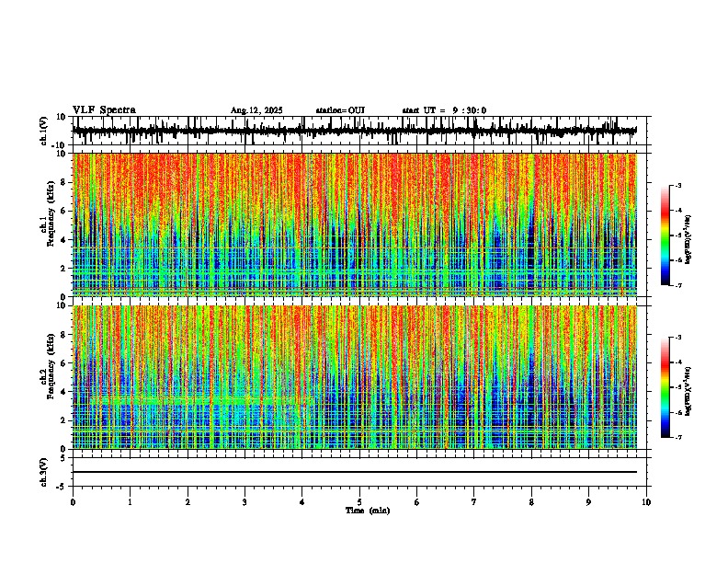728x563 pixels.
Task: Select the ch.1(V) axis label
Action: click(44, 131)
